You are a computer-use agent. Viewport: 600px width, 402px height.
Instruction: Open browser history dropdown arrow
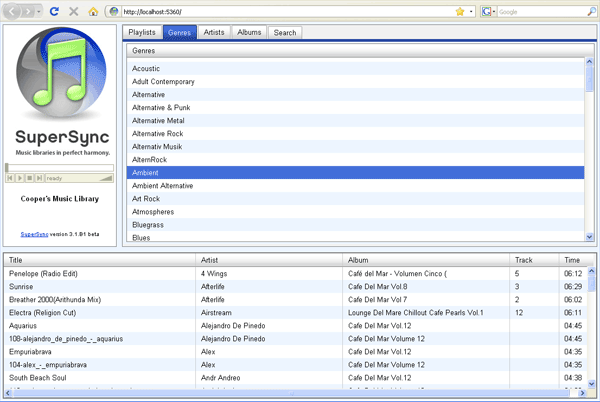(x=39, y=12)
